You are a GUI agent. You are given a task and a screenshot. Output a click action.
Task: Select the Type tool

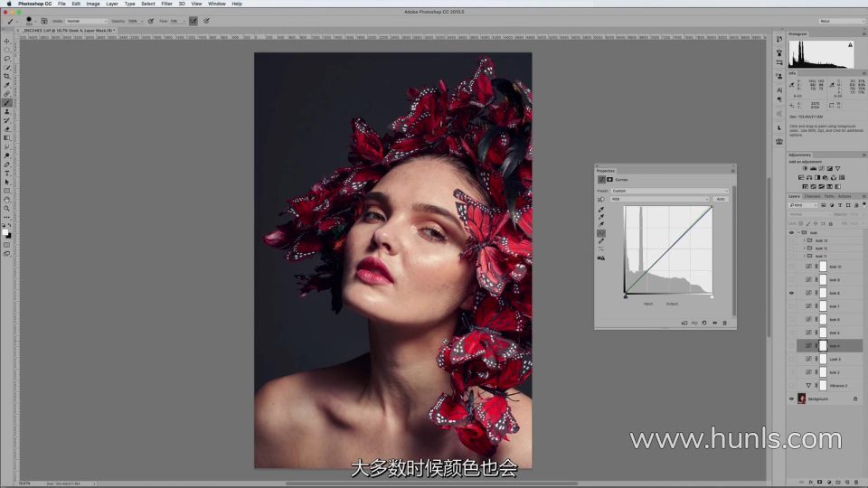tap(6, 174)
